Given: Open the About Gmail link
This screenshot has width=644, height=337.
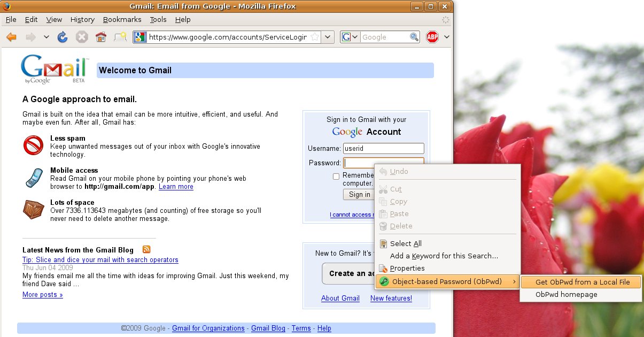Looking at the screenshot, I should coord(340,298).
